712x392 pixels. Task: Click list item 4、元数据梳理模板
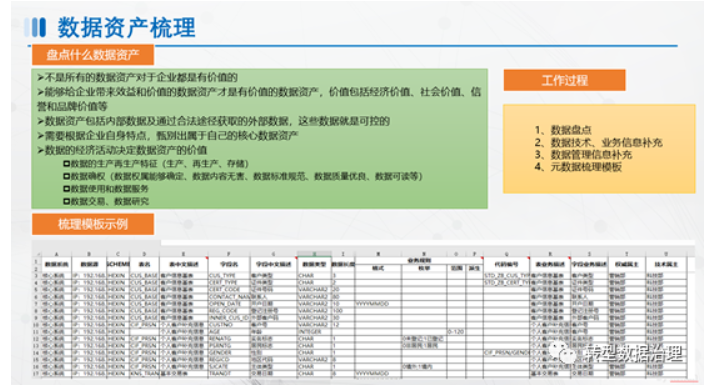click(578, 167)
